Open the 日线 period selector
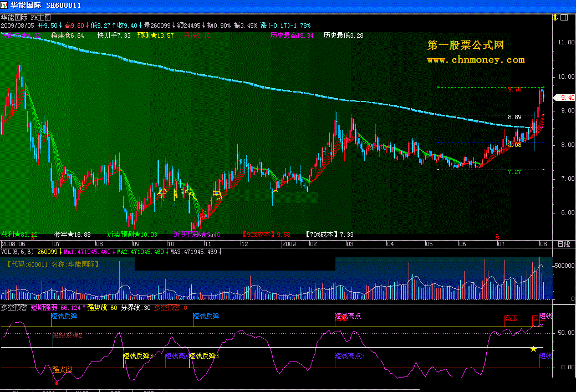The image size is (576, 392). tap(563, 244)
